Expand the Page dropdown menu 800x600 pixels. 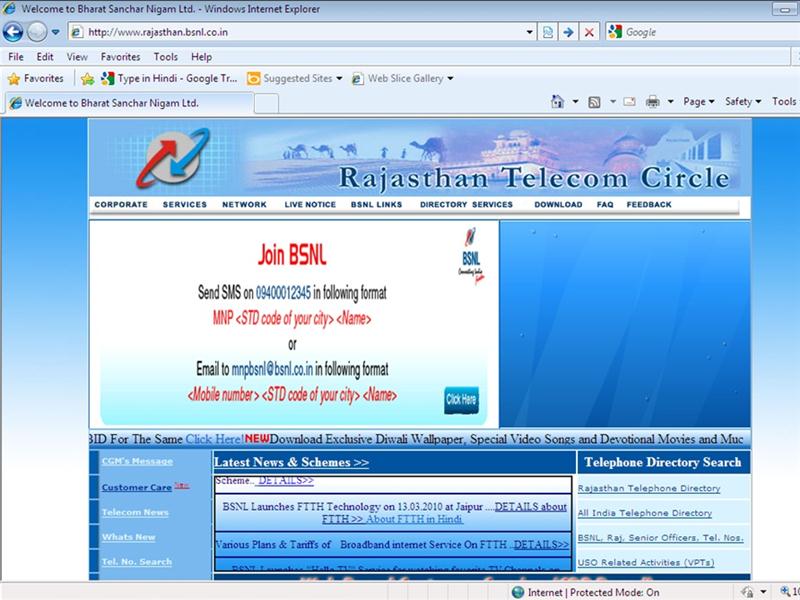click(x=698, y=102)
